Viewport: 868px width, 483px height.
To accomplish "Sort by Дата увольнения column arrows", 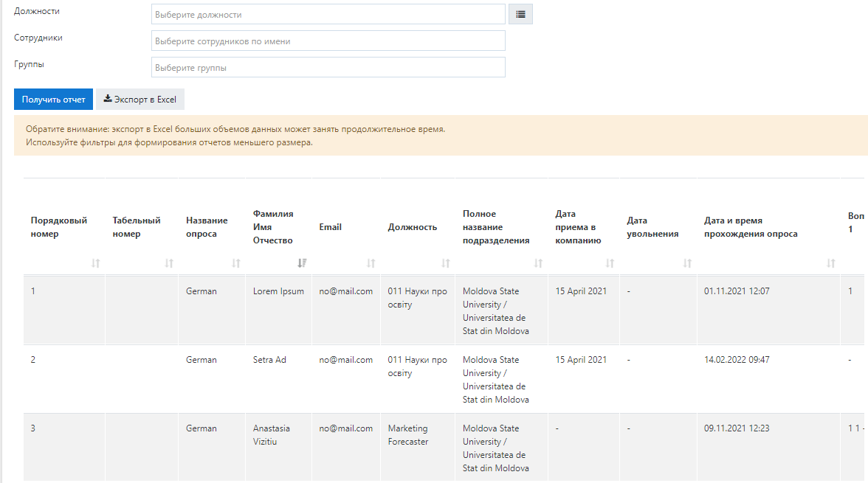I will (x=688, y=263).
